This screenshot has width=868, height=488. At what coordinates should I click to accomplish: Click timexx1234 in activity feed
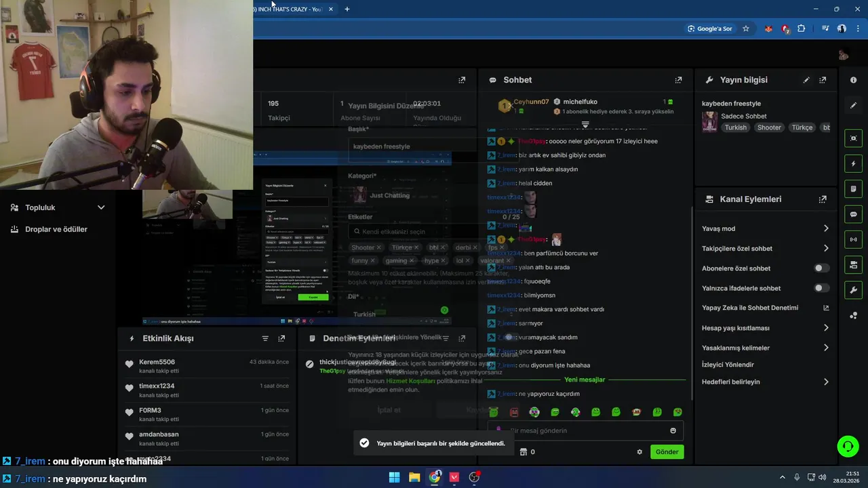[x=157, y=386]
